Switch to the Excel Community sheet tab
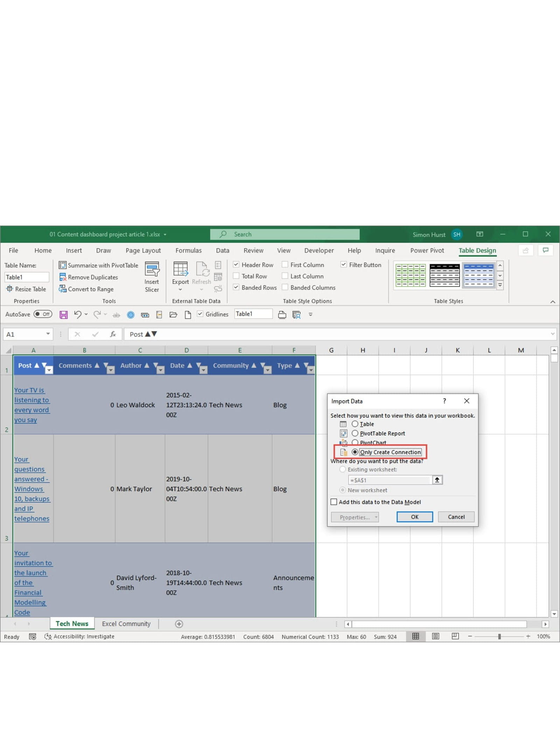 pos(126,624)
